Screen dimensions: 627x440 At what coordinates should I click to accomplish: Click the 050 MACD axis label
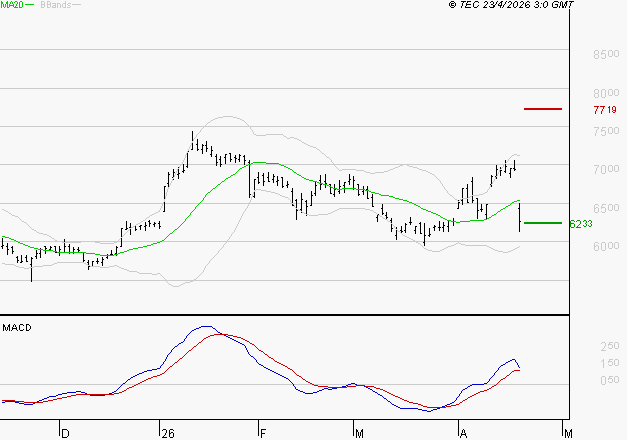click(610, 380)
